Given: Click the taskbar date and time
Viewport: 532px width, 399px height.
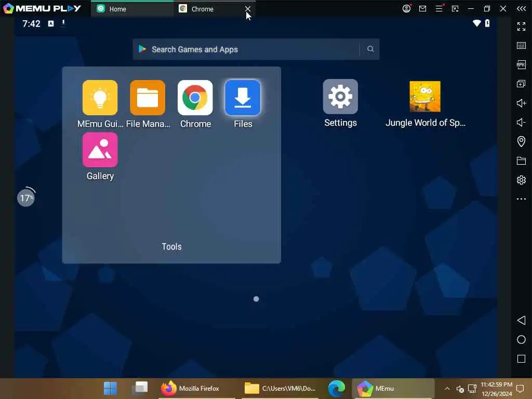Looking at the screenshot, I should (496, 389).
